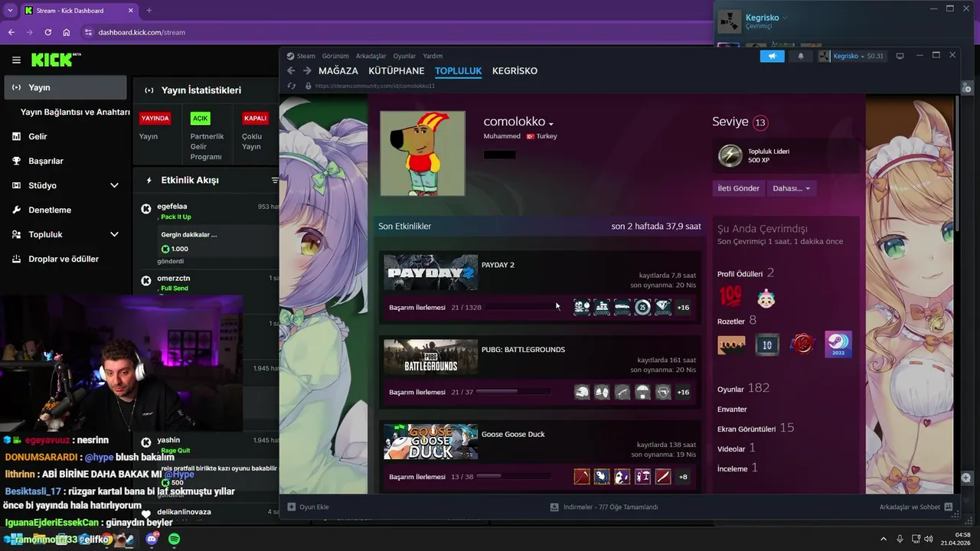Screen dimensions: 980x551
Task: Click the PUBG achievement progress bar
Action: click(513, 392)
